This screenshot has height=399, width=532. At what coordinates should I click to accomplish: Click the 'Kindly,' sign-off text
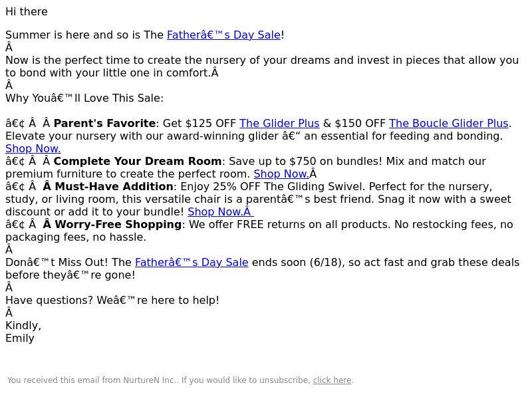23,326
